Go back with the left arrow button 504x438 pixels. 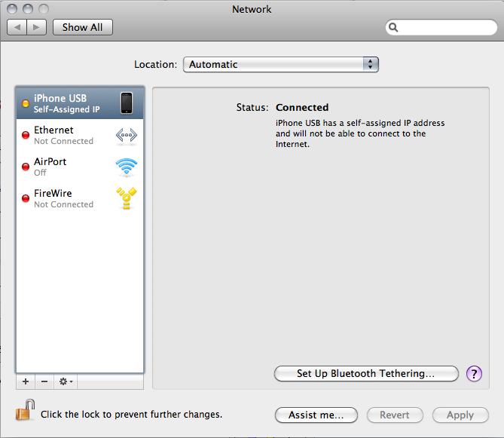(17, 27)
